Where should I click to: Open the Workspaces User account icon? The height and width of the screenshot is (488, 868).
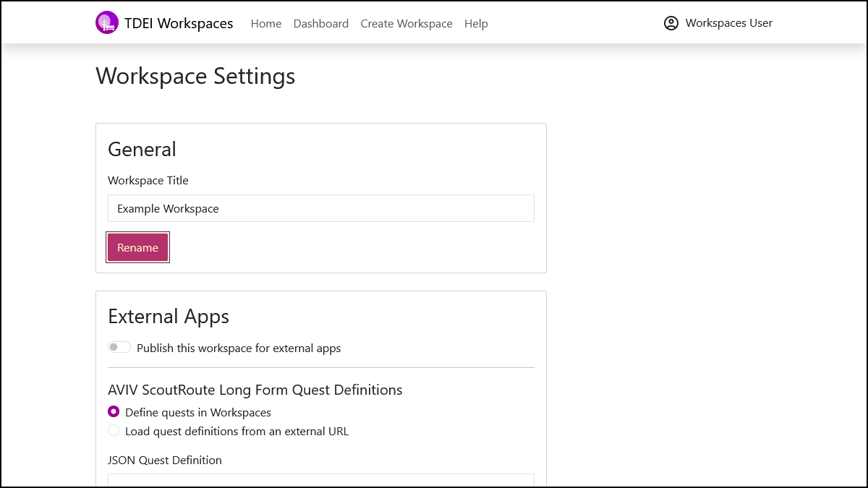[x=671, y=22]
